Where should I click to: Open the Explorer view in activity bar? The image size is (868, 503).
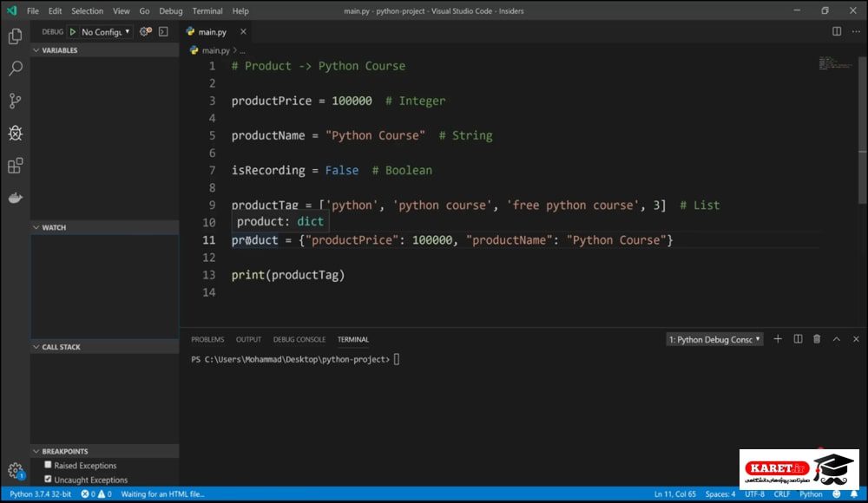pos(16,36)
